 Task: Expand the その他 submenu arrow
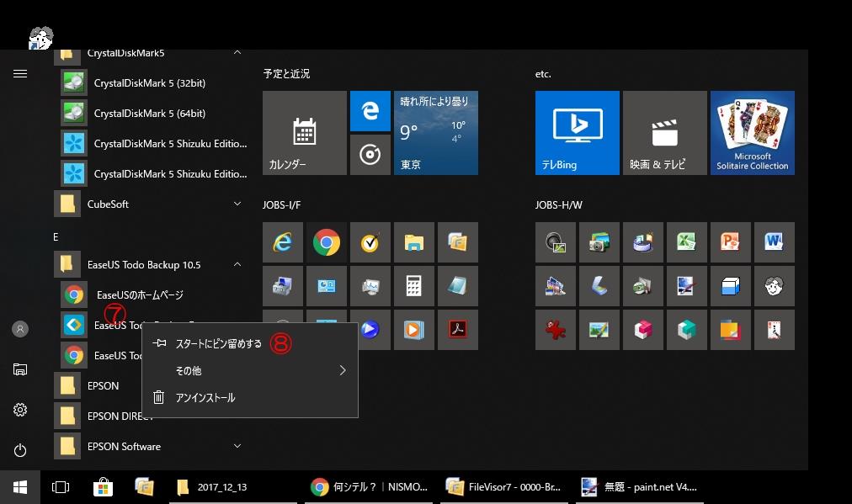[x=343, y=370]
